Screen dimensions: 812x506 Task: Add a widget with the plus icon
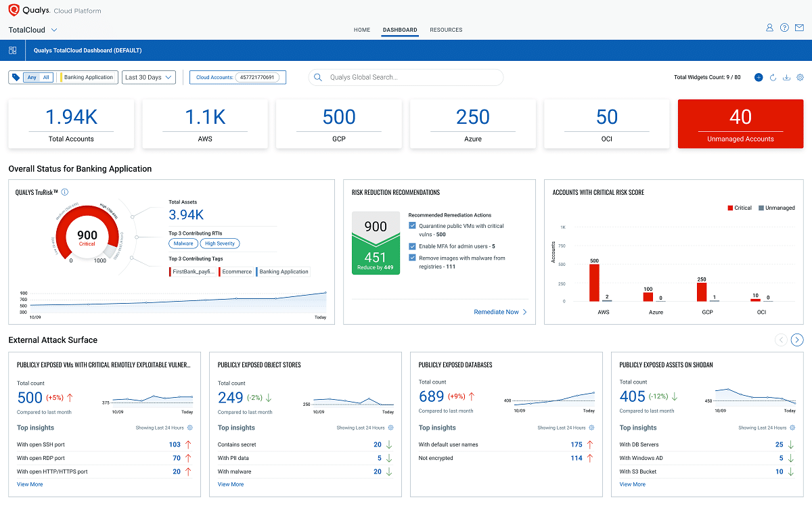coord(759,77)
